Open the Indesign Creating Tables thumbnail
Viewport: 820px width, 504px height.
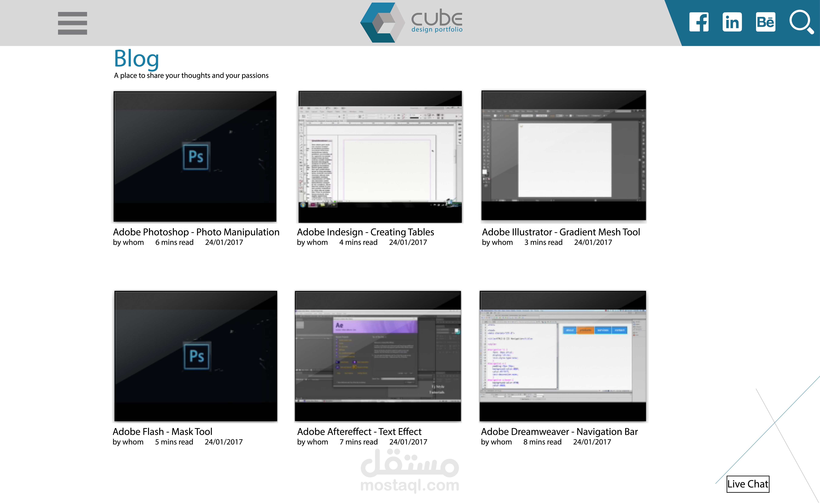[380, 156]
